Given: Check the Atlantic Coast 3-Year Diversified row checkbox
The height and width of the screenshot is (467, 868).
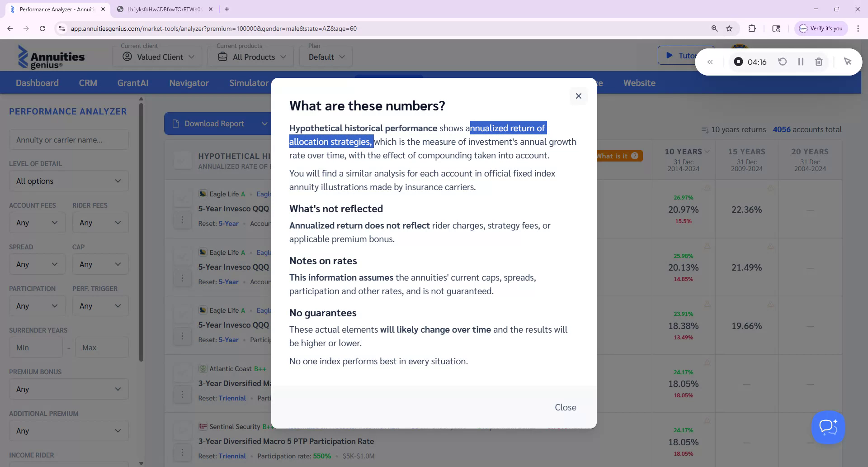Looking at the screenshot, I should click(x=183, y=372).
